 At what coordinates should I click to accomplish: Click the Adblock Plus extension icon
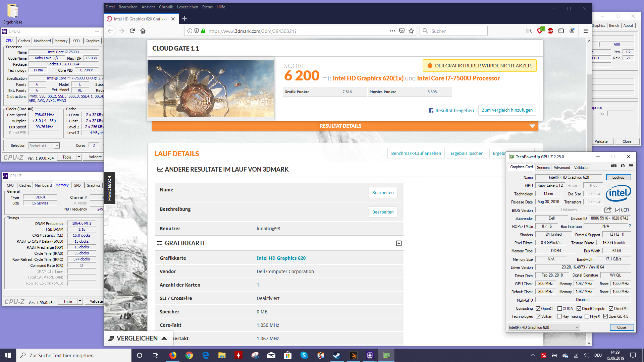point(550,31)
